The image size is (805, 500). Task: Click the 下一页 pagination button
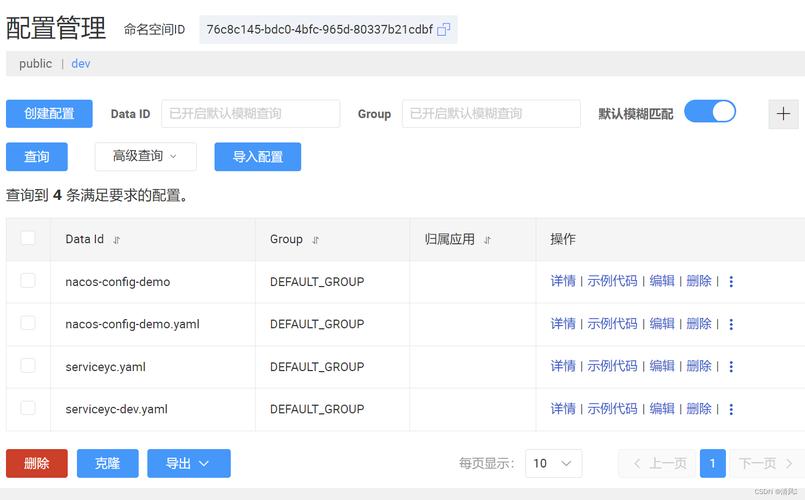coord(766,464)
